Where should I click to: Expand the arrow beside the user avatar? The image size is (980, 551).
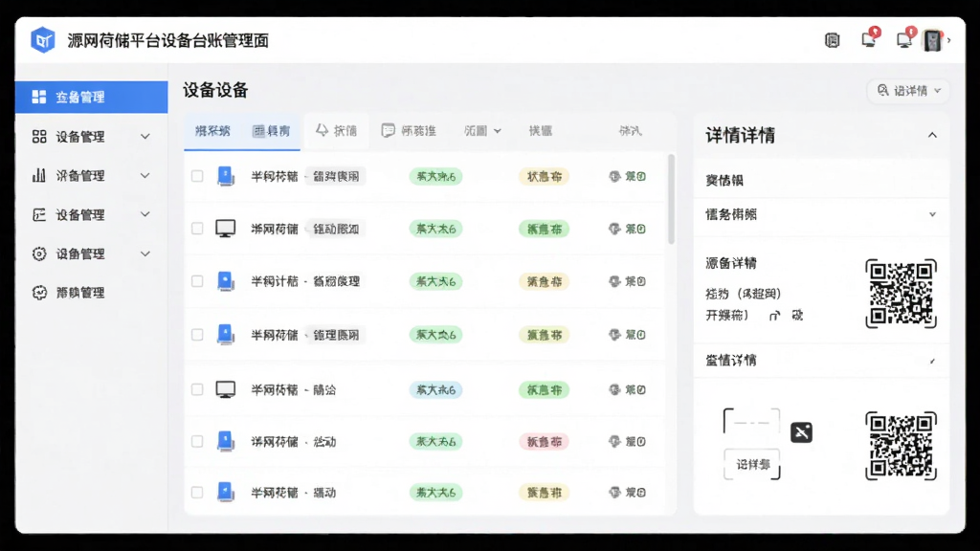point(948,40)
